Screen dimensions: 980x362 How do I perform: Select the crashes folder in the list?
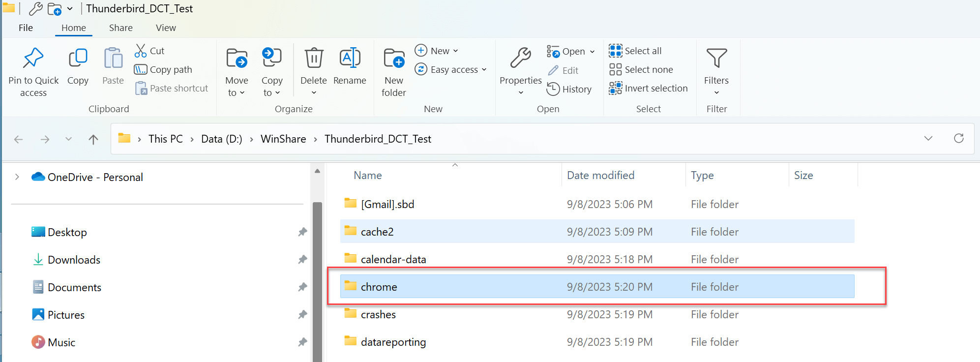pyautogui.click(x=597, y=314)
